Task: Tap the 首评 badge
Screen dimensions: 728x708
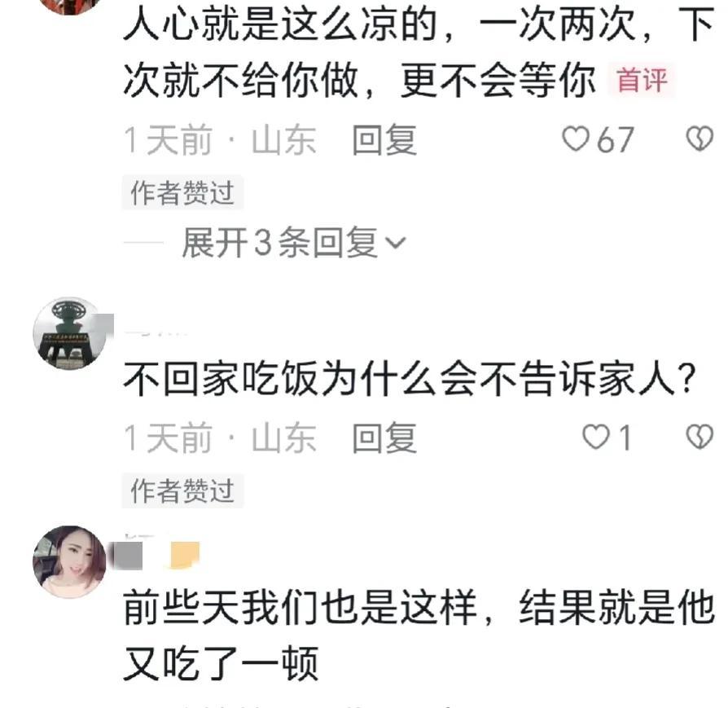Action: tap(642, 80)
